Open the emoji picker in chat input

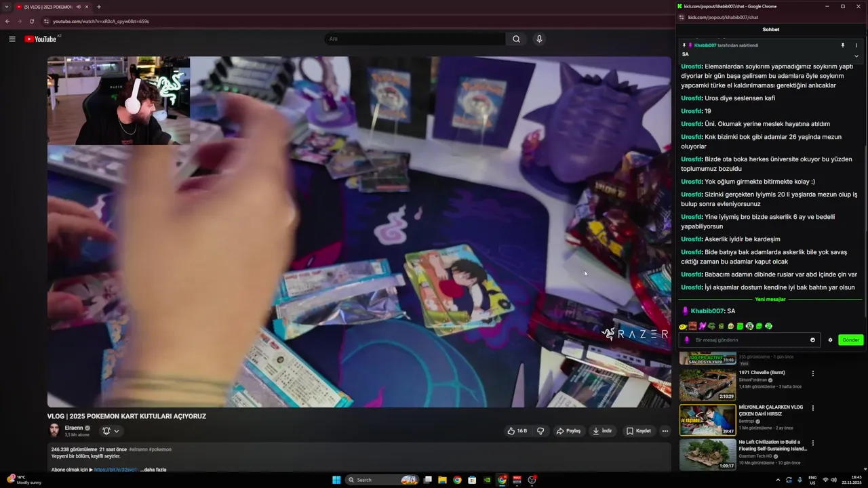(812, 340)
